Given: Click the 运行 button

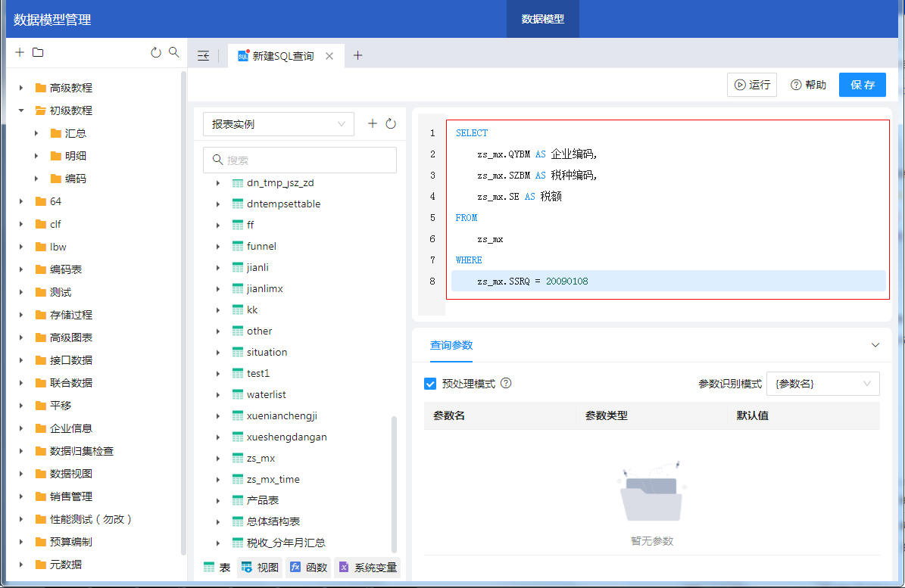Looking at the screenshot, I should tap(752, 85).
